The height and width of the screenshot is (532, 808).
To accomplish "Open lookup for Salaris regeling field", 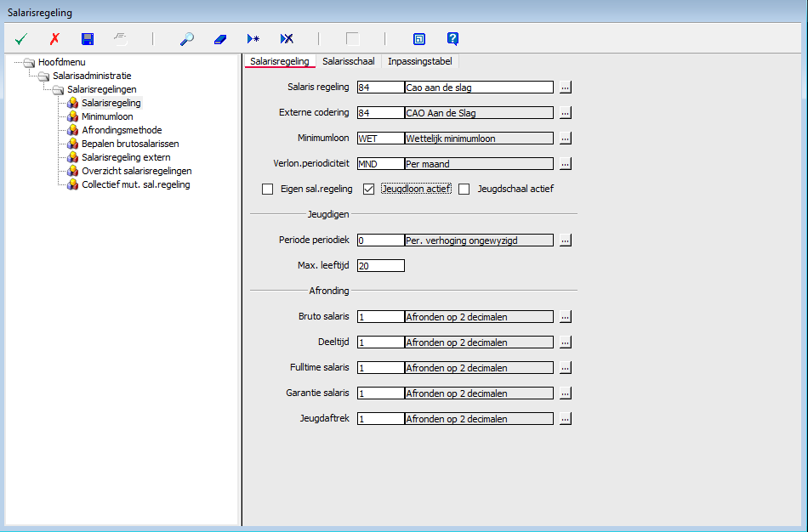I will coord(566,87).
